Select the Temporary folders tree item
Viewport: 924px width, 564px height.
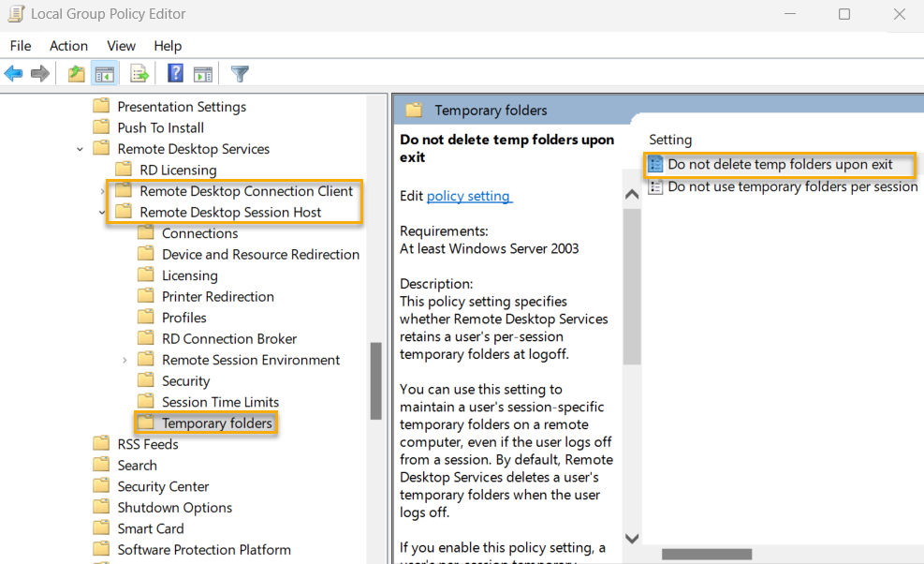pos(217,423)
